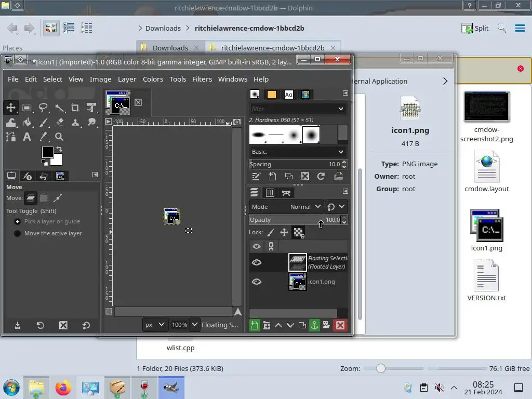Open the layer Mode Normal dropdown

[x=286, y=207]
